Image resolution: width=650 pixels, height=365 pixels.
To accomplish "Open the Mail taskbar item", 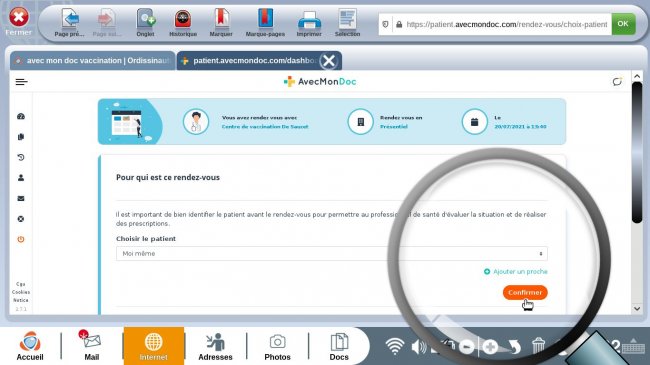I will pos(92,346).
